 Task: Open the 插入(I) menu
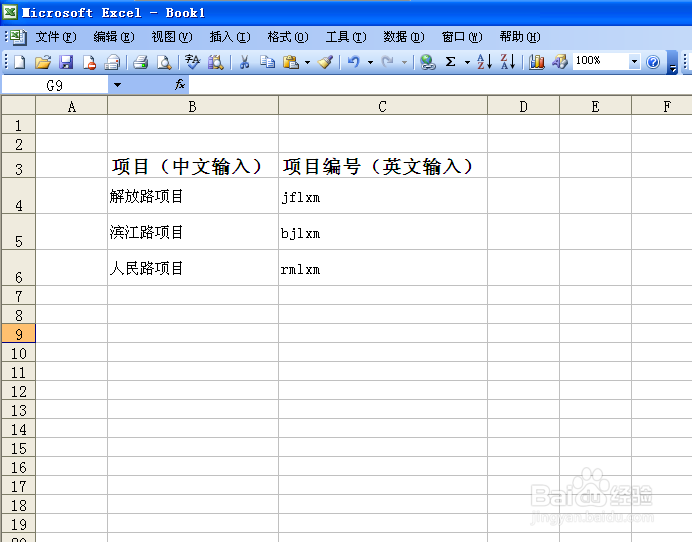[229, 37]
